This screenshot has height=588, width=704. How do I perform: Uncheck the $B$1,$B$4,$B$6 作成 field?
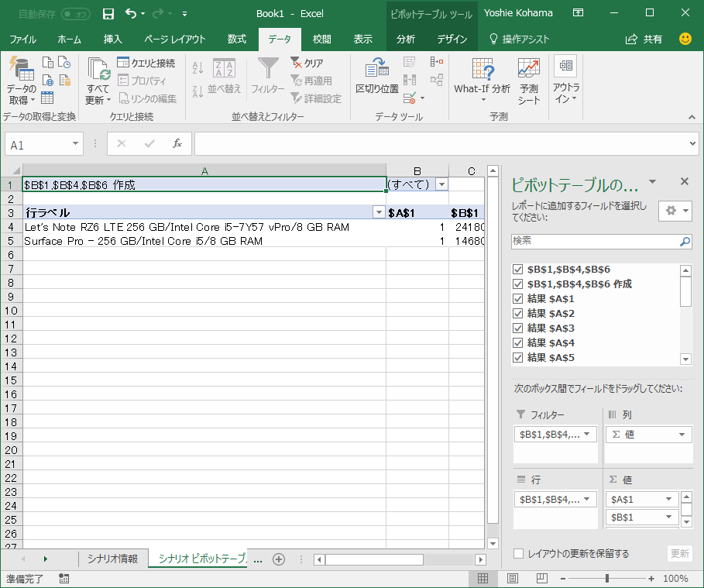517,284
